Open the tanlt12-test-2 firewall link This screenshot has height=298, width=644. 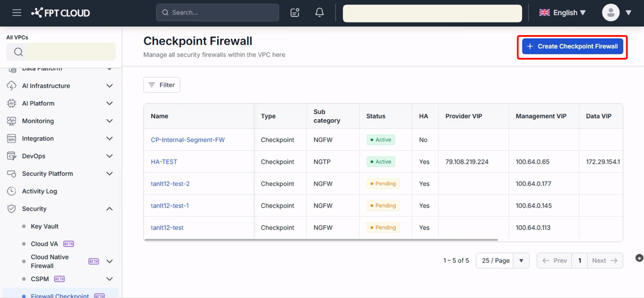click(170, 183)
